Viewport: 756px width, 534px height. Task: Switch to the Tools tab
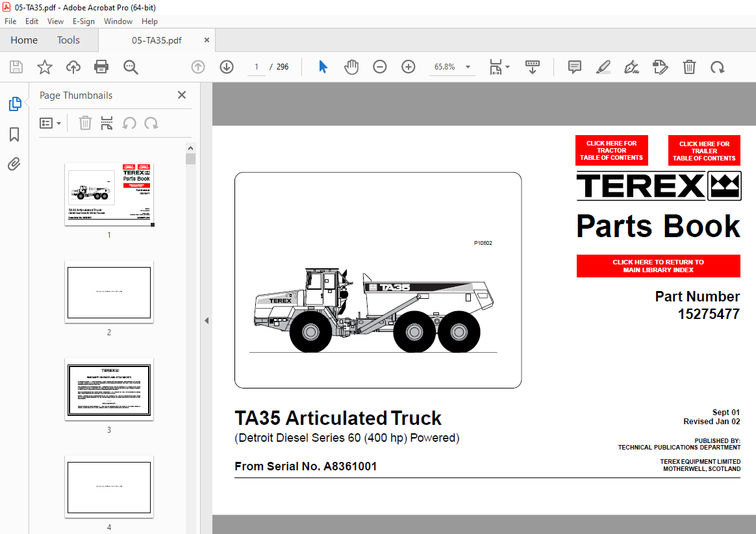coord(68,40)
